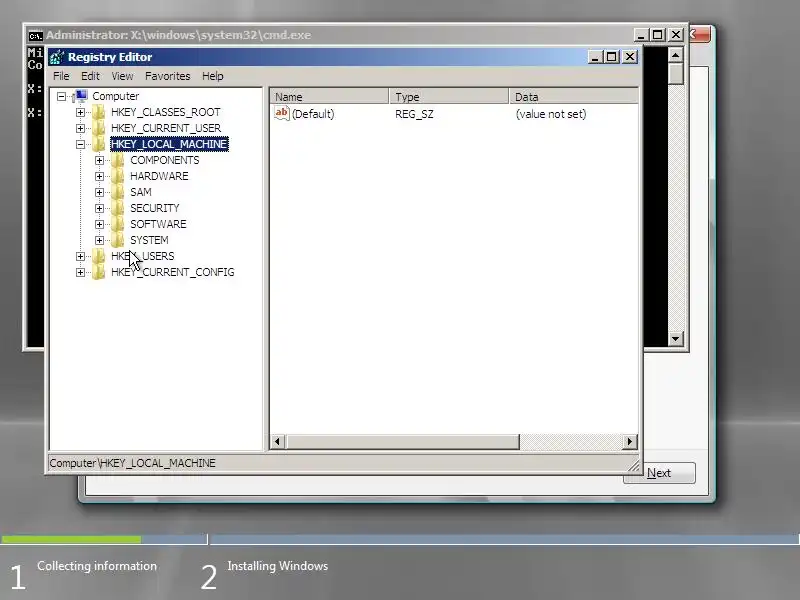Image resolution: width=800 pixels, height=600 pixels.
Task: Click the HKEY_LOCAL_MACHINE folder icon
Action: pos(98,144)
